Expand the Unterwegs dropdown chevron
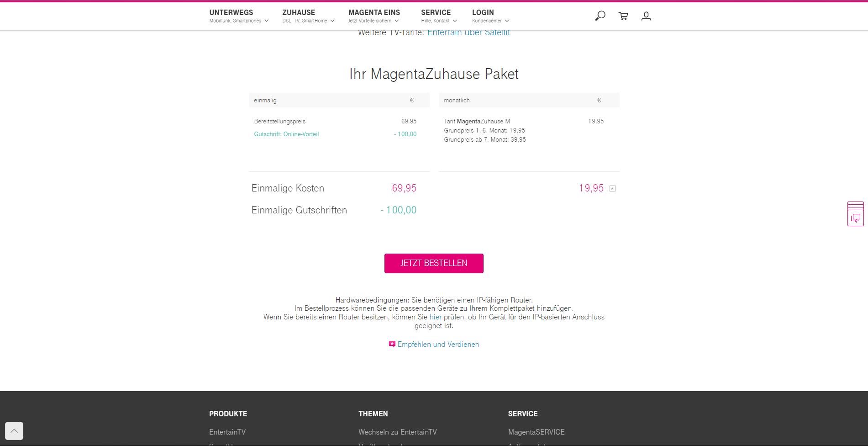 (267, 21)
